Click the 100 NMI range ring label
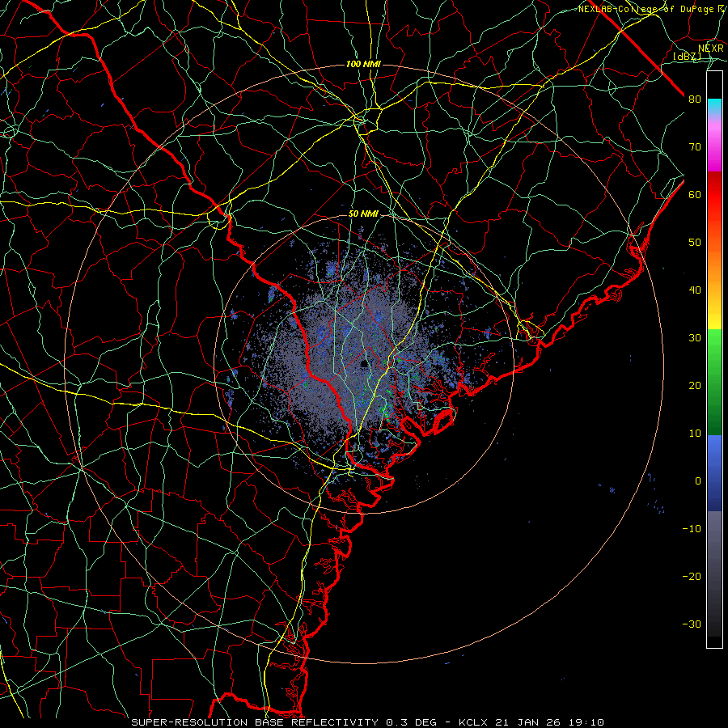728x728 pixels. click(x=363, y=64)
